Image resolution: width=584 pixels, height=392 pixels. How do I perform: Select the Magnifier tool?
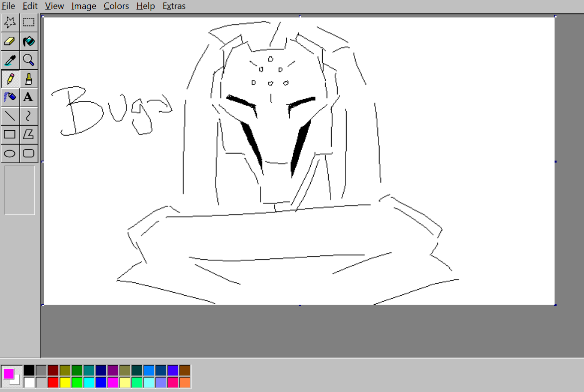point(29,60)
